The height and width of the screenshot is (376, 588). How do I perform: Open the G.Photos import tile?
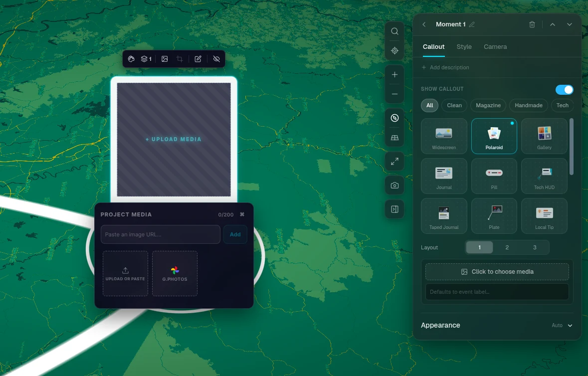tap(175, 274)
